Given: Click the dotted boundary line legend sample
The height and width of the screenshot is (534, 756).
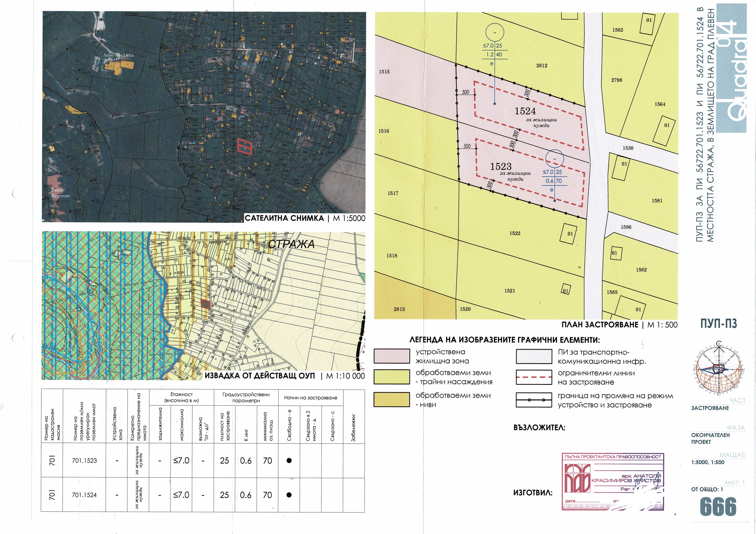Looking at the screenshot, I should point(534,400).
